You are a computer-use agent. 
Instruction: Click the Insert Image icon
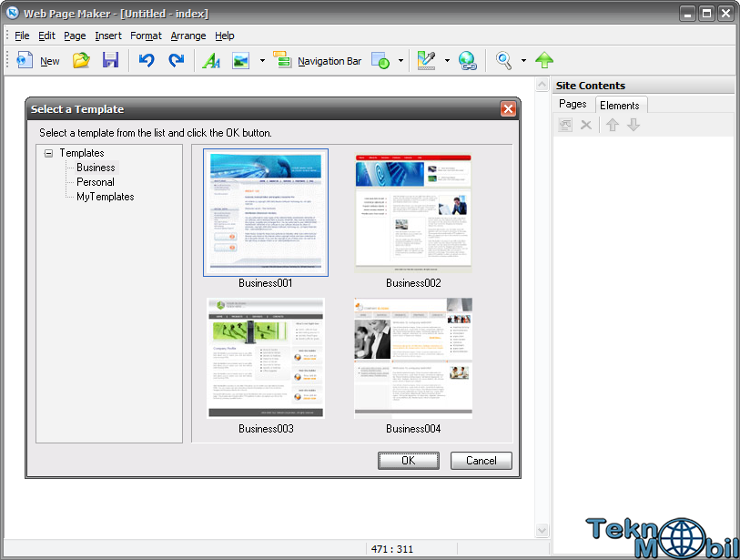[x=240, y=60]
